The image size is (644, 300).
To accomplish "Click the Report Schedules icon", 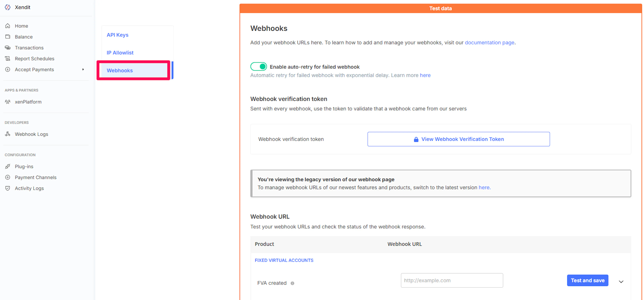I will (8, 59).
